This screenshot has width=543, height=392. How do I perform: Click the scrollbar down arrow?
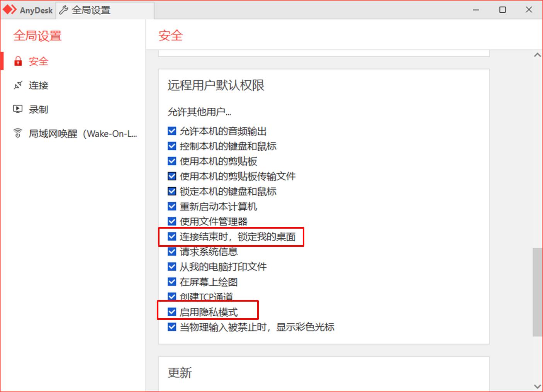pyautogui.click(x=537, y=386)
